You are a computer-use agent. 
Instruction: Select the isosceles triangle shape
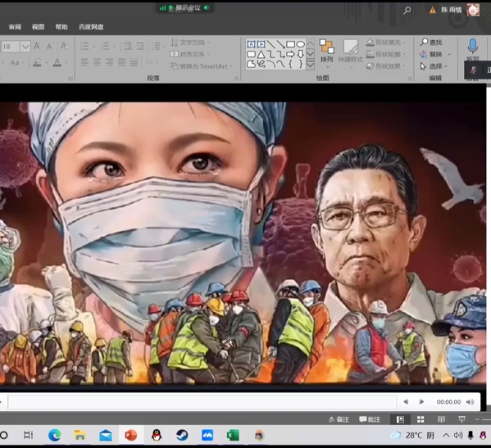coord(261,54)
